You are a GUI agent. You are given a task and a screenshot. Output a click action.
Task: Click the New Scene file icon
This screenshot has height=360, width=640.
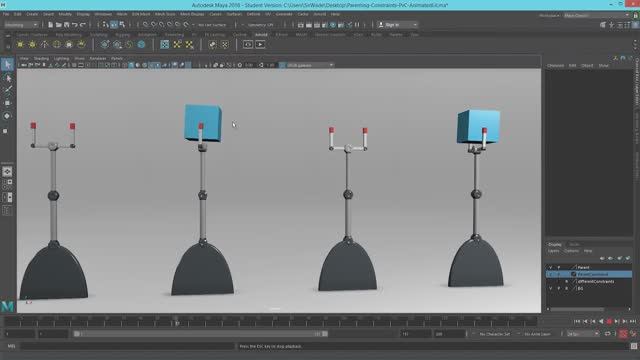pyautogui.click(x=50, y=25)
